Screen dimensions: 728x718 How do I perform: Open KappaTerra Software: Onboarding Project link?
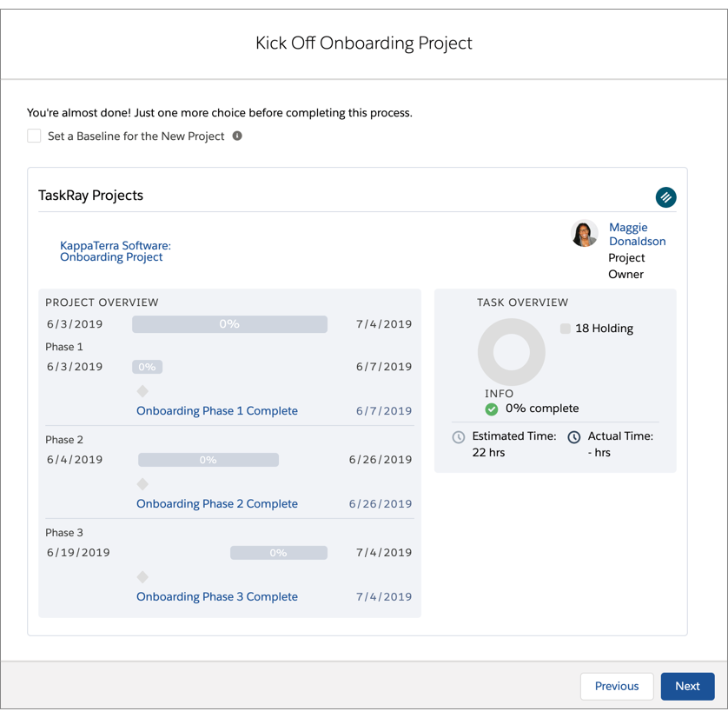click(x=116, y=251)
